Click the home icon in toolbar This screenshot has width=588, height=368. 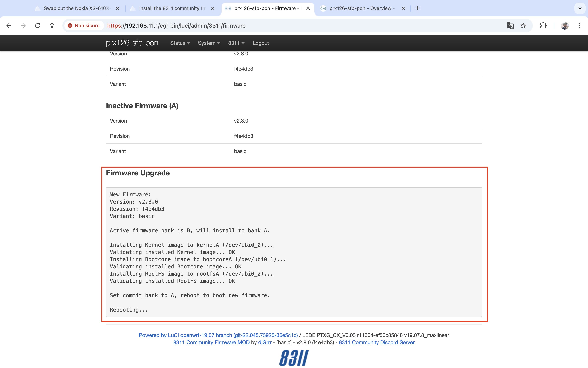pos(52,26)
